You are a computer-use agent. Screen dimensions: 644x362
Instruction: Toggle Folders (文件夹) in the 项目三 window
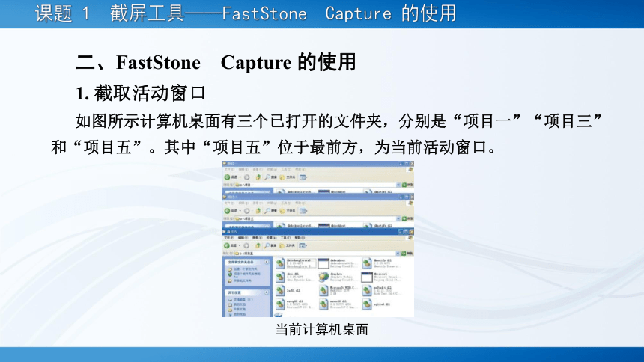click(x=288, y=211)
